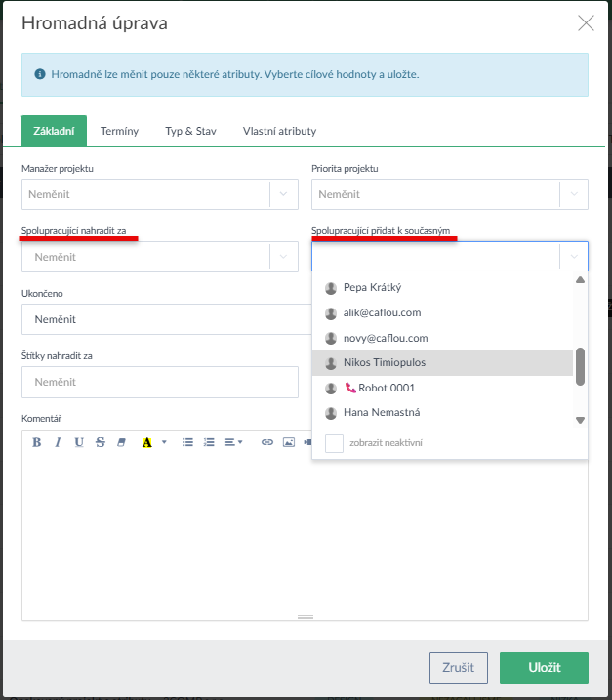
Task: Switch to the Termíny tab
Action: tap(119, 131)
